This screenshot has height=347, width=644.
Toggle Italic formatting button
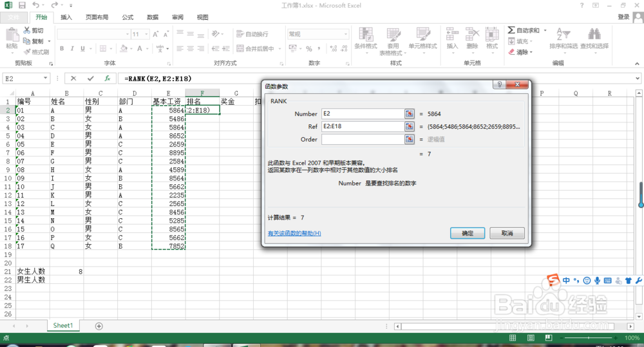[72, 48]
